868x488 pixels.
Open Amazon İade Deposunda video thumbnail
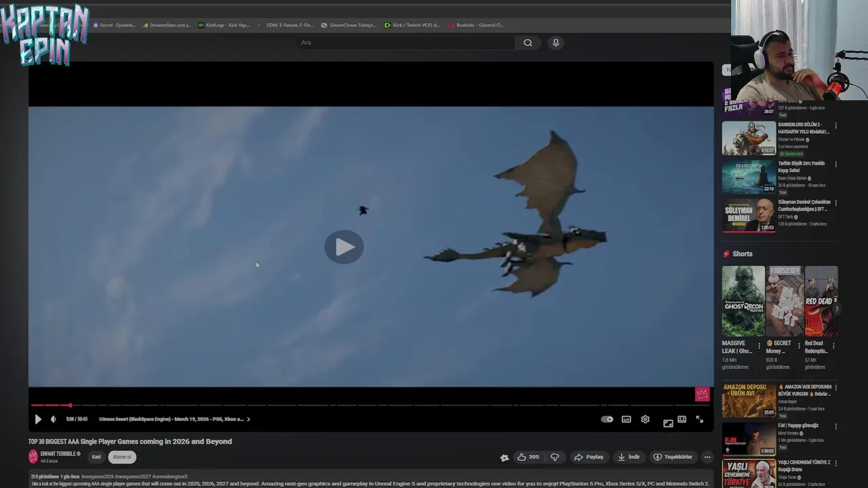(749, 400)
